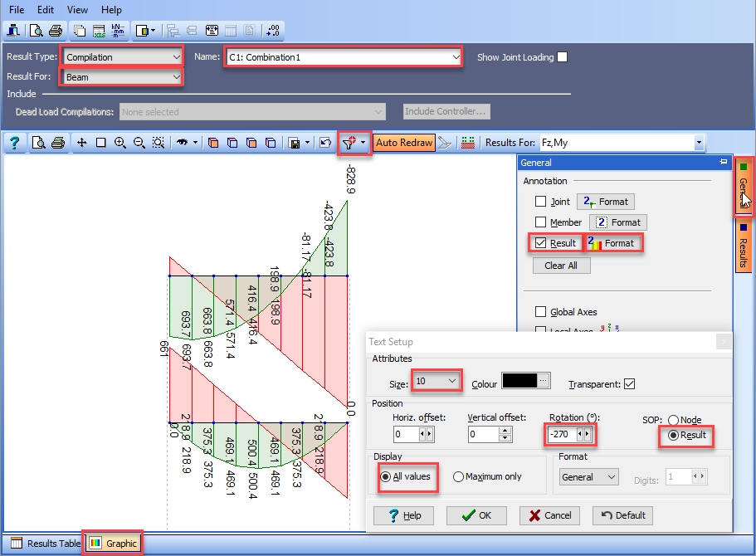Open the text Size 10 dropdown

437,381
